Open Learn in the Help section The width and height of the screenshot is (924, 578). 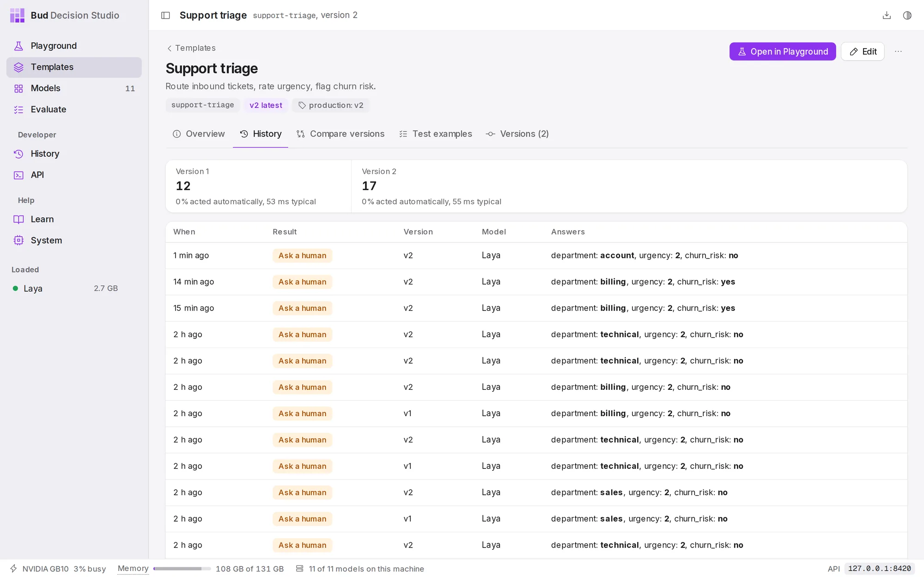click(74, 219)
